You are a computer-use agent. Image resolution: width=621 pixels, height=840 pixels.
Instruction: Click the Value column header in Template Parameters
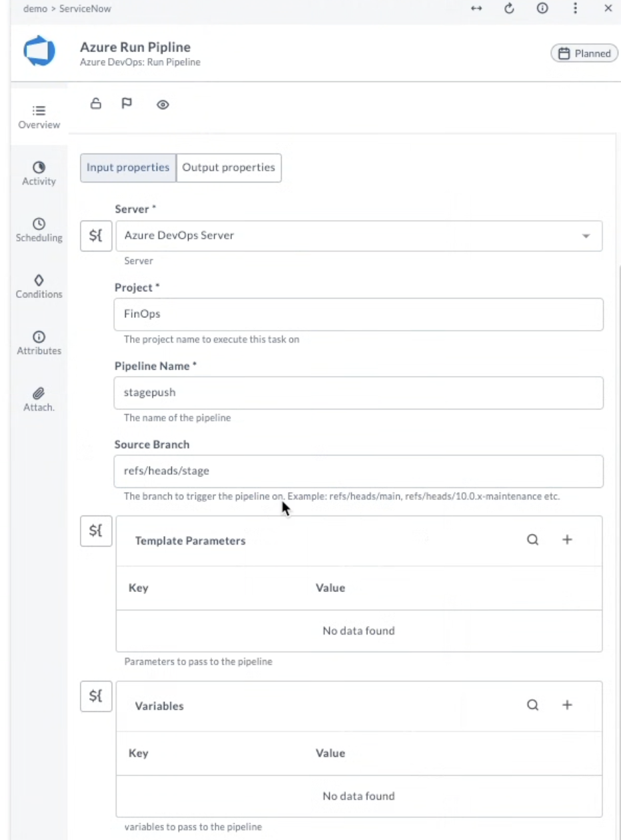click(330, 588)
